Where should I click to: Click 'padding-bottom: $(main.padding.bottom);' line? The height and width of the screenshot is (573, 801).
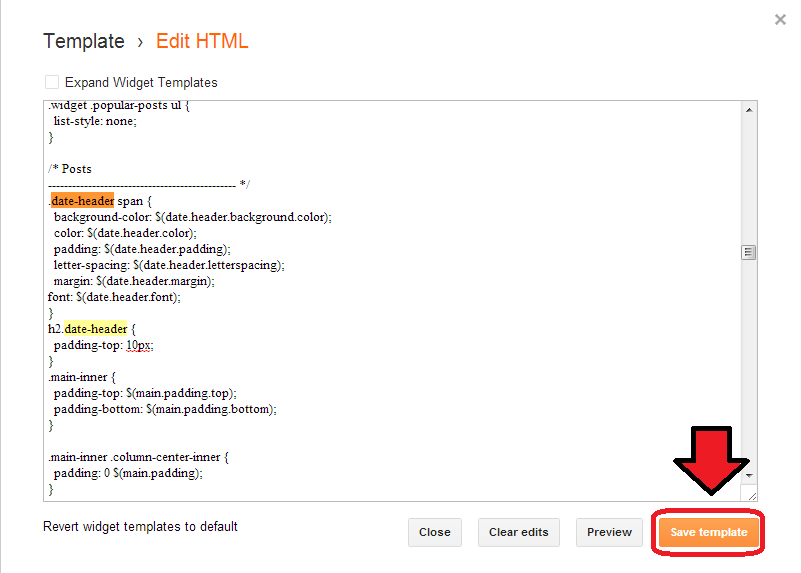point(165,409)
